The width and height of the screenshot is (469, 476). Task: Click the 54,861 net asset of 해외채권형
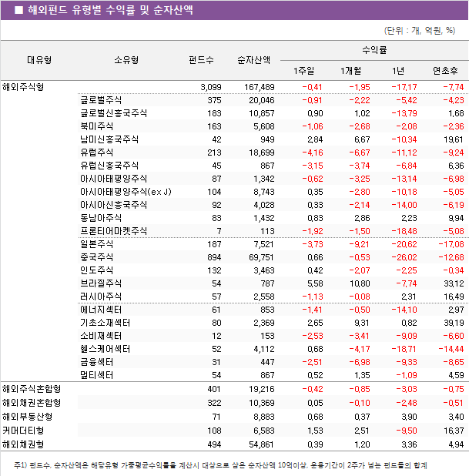pyautogui.click(x=261, y=444)
